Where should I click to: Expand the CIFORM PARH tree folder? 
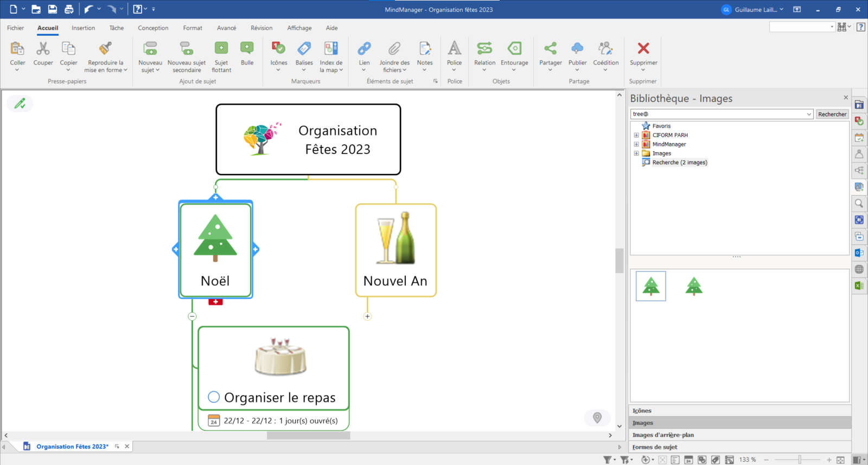coord(636,135)
